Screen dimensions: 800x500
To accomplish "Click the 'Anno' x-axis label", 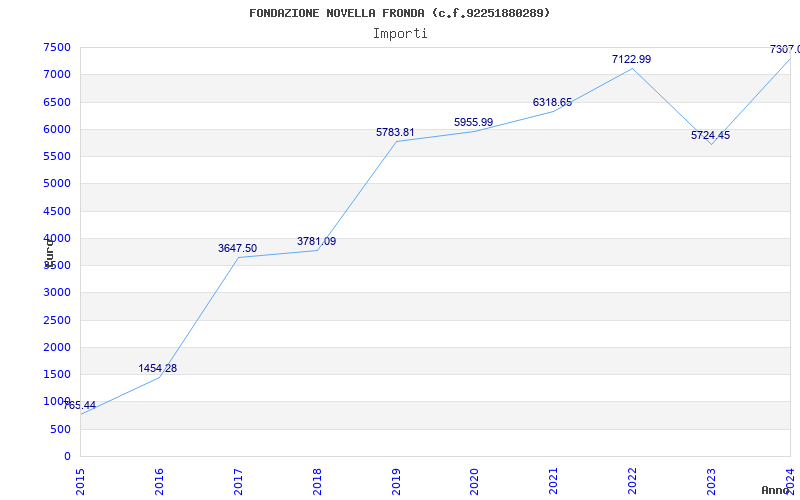I will tap(775, 490).
